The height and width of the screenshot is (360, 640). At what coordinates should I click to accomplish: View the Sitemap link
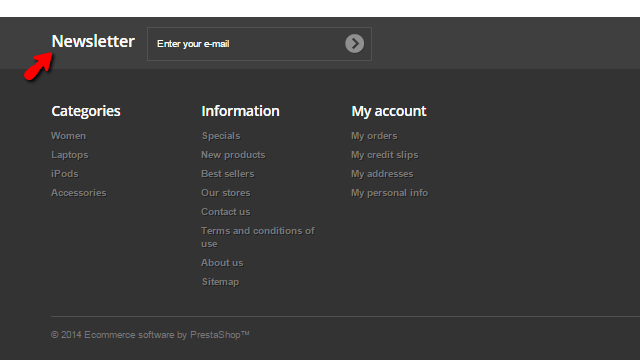click(x=220, y=282)
